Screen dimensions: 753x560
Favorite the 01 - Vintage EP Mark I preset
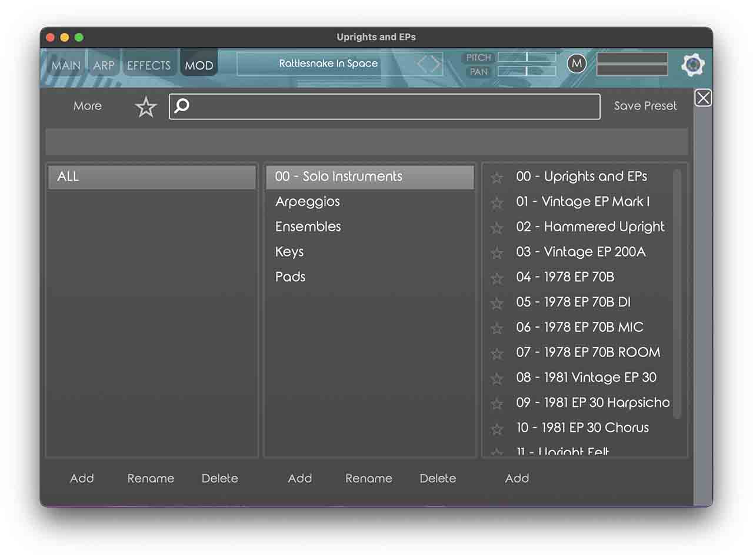(x=497, y=203)
